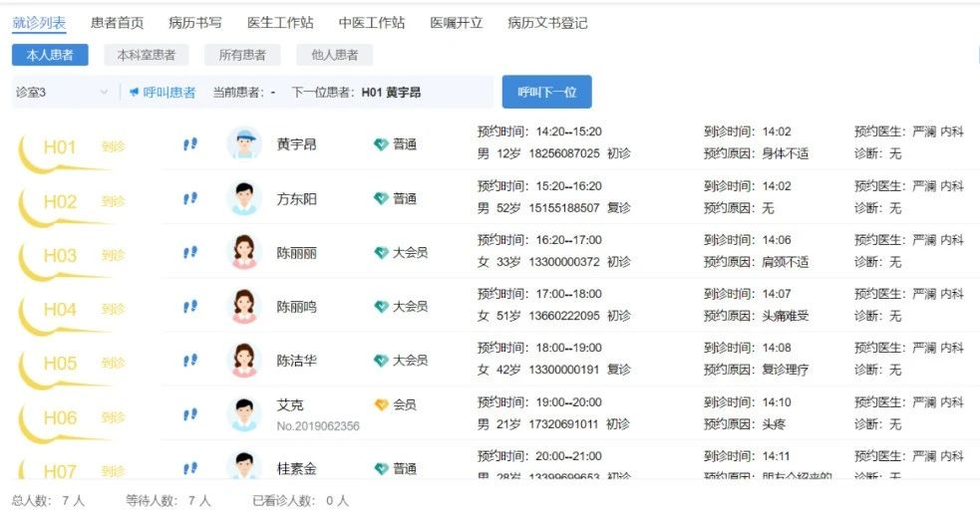This screenshot has height=514, width=980.
Task: Click the diamond 大会员 icon for 陈丽鸣
Action: click(381, 307)
